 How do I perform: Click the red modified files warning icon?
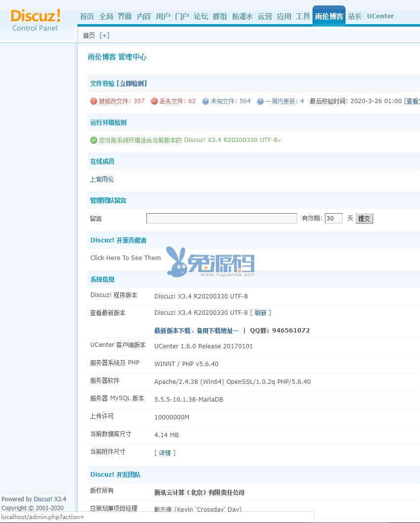pyautogui.click(x=94, y=101)
